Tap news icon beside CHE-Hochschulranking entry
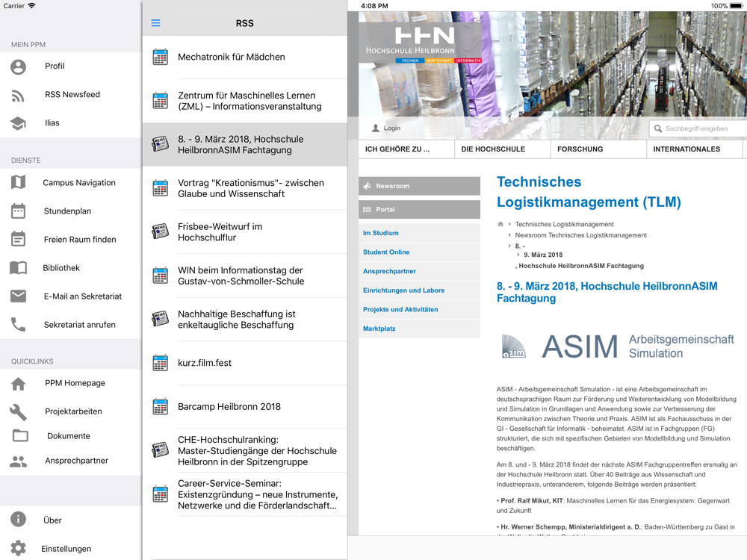747x560 pixels. [160, 450]
